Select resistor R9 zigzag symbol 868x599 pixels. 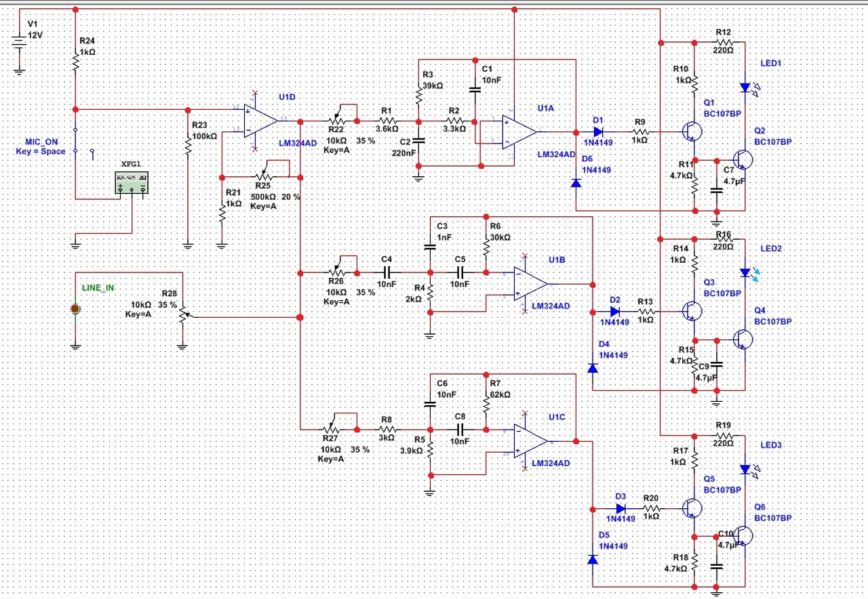[640, 131]
